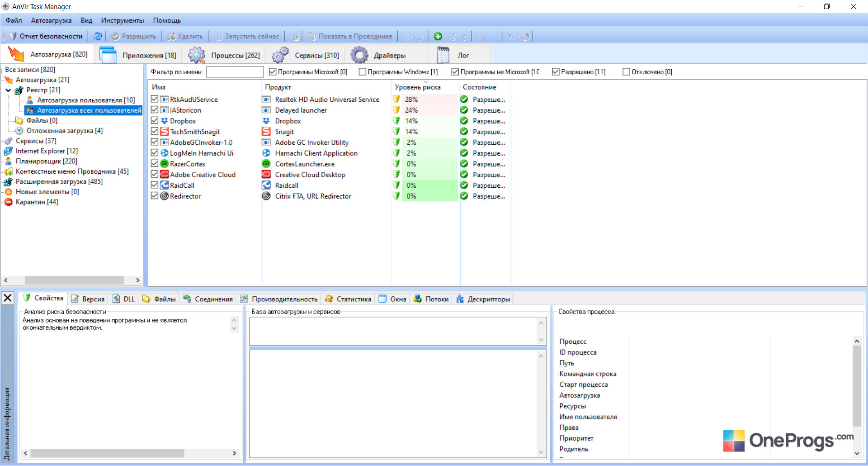The height and width of the screenshot is (466, 868).
Task: Uncheck the RtkAudUService startup checkbox
Action: 155,99
